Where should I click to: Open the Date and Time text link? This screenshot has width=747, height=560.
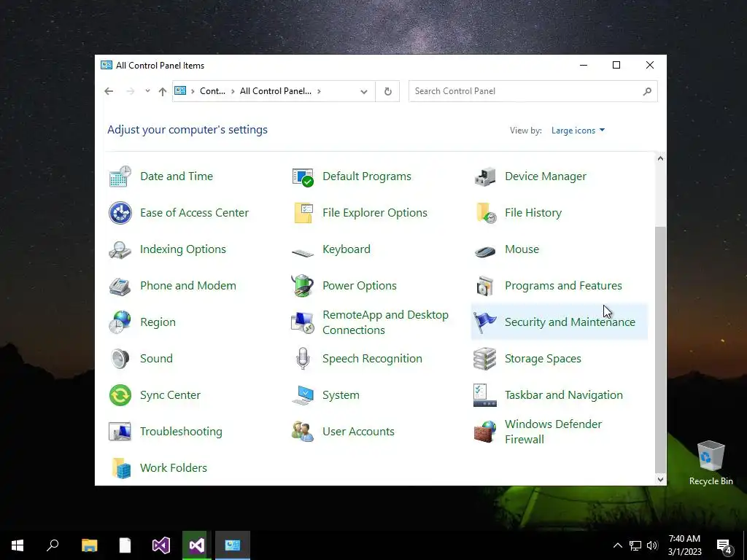tap(177, 176)
